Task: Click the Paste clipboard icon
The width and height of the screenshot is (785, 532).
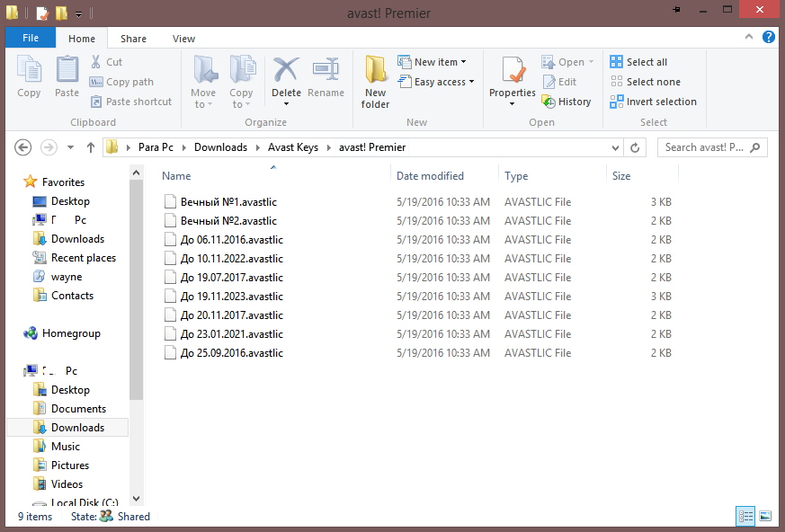Action: tap(67, 68)
